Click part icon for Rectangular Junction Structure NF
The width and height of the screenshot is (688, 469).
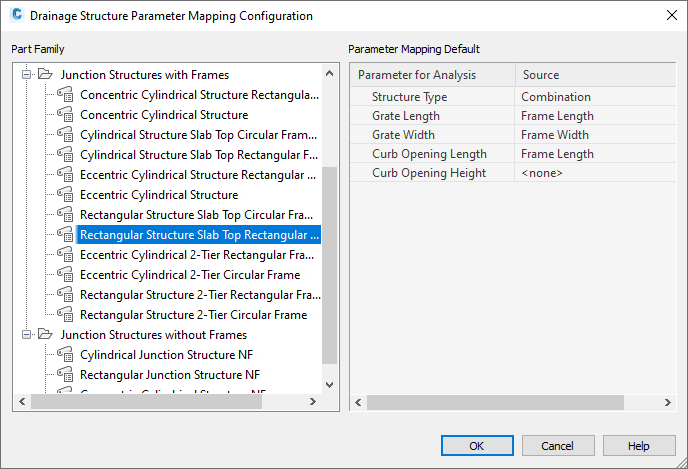[65, 375]
